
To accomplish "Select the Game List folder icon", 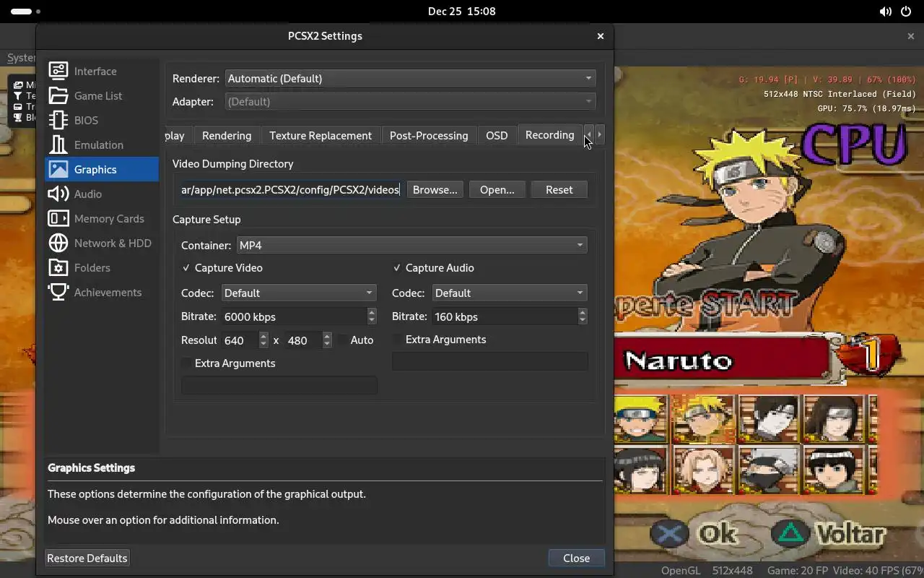I will (58, 95).
